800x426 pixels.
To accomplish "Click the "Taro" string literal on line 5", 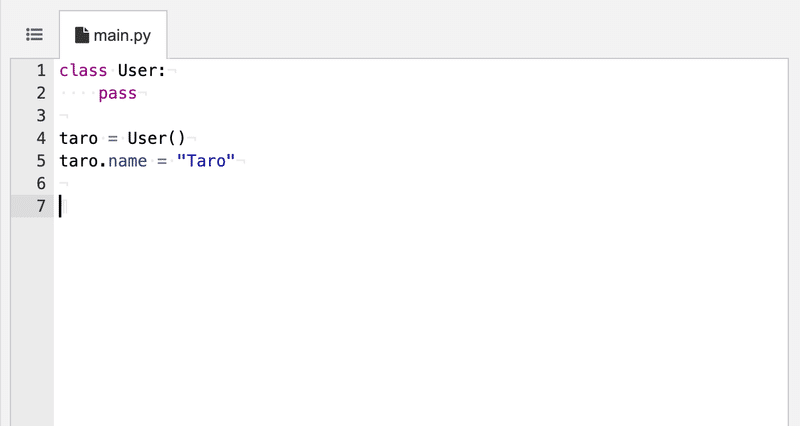I will pos(205,161).
